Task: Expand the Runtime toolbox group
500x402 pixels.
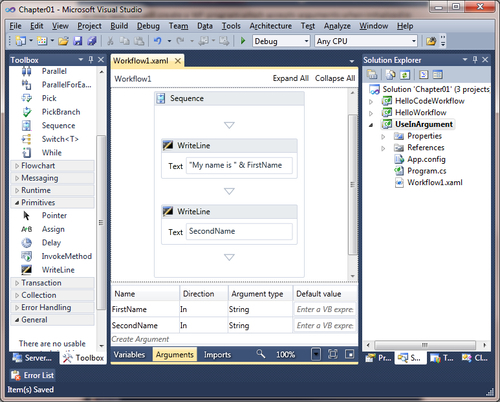Action: coord(17,190)
